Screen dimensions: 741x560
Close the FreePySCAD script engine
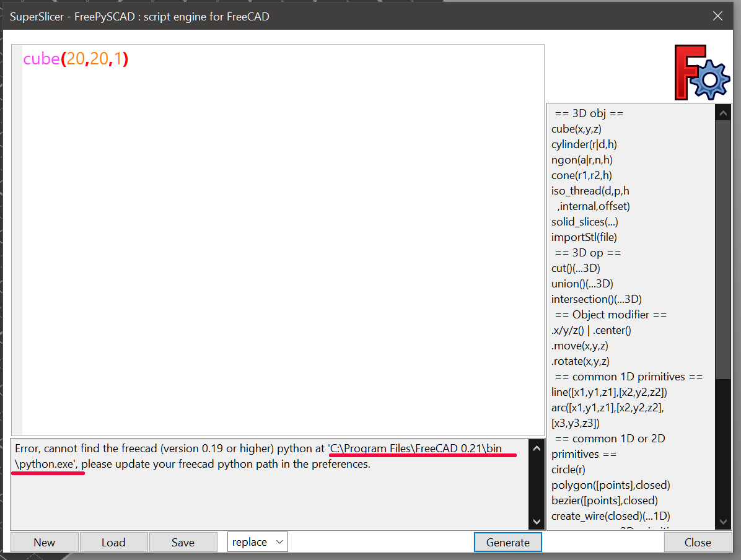pyautogui.click(x=698, y=541)
